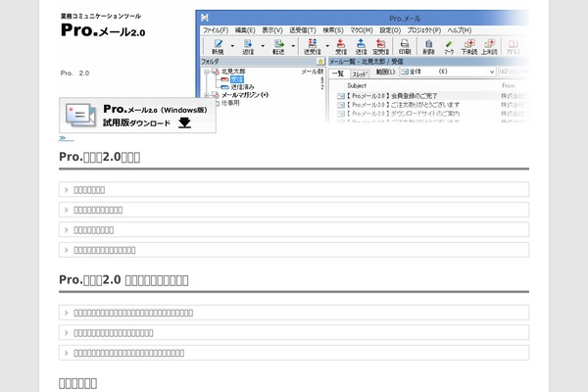This screenshot has height=392, width=588.
Task: Open the ヘルプ(H) menu
Action: (x=460, y=30)
